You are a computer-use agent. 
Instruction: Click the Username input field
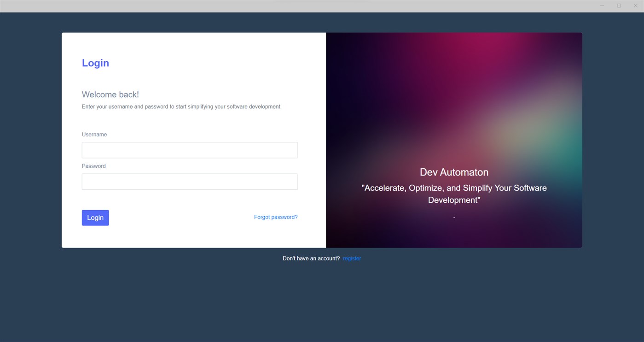pos(189,150)
